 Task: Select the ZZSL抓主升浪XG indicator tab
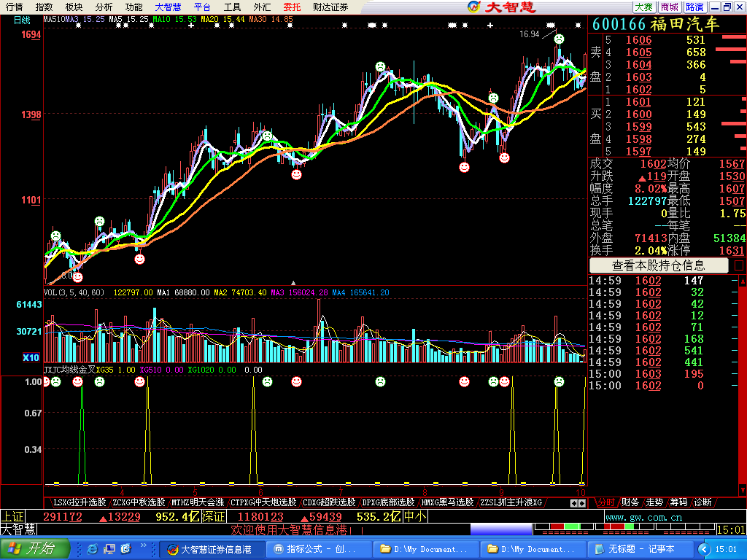(511, 502)
